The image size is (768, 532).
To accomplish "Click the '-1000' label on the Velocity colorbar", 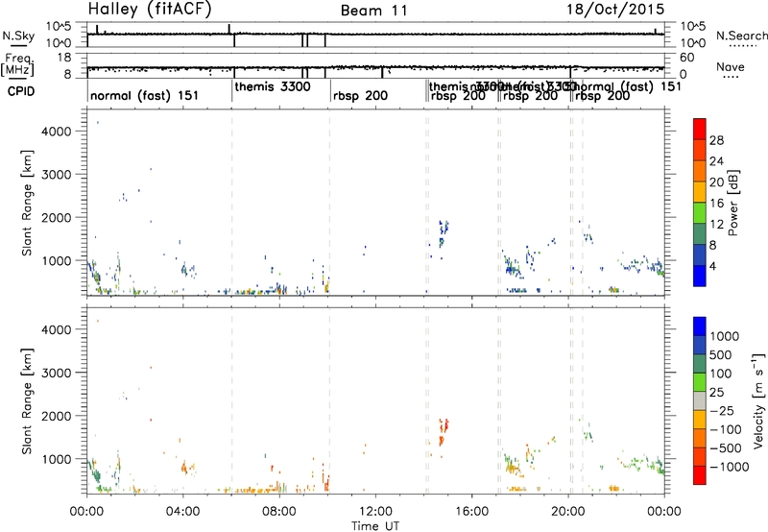I will [730, 467].
